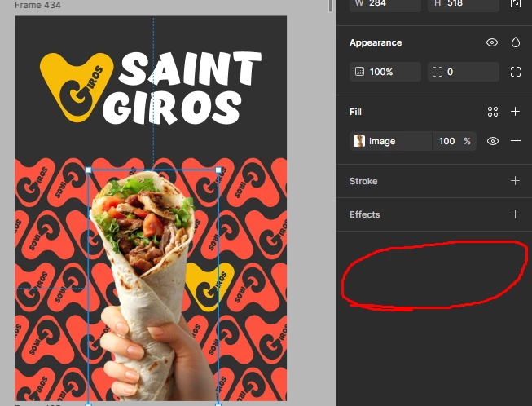Image resolution: width=532 pixels, height=406 pixels.
Task: Select the SAINT GIROS white title text
Action: [x=182, y=88]
